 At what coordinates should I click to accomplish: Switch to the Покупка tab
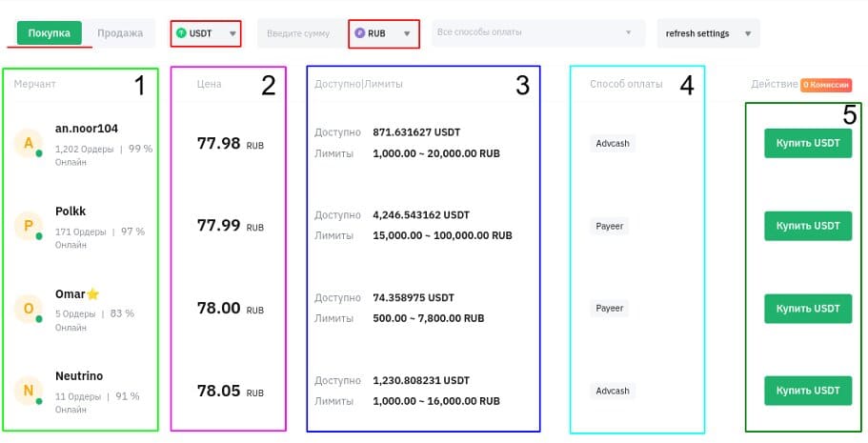(x=50, y=33)
